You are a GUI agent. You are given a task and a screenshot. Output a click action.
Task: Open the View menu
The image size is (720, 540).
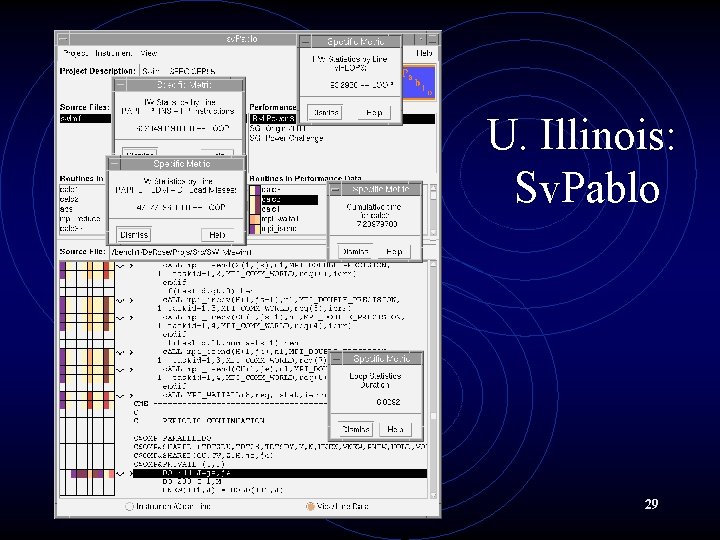(x=148, y=53)
